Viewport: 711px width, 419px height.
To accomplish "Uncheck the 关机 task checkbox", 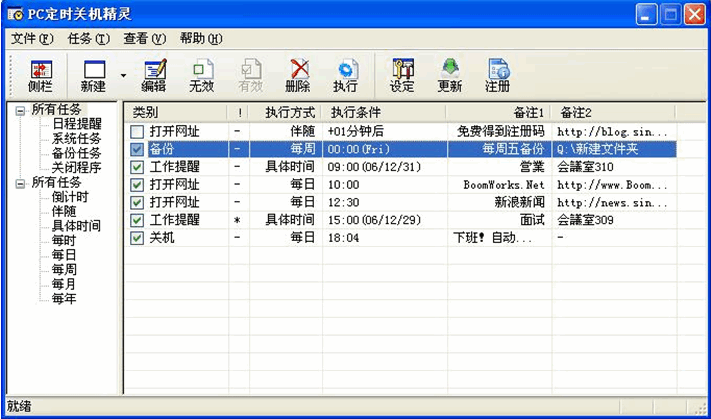I will click(136, 238).
